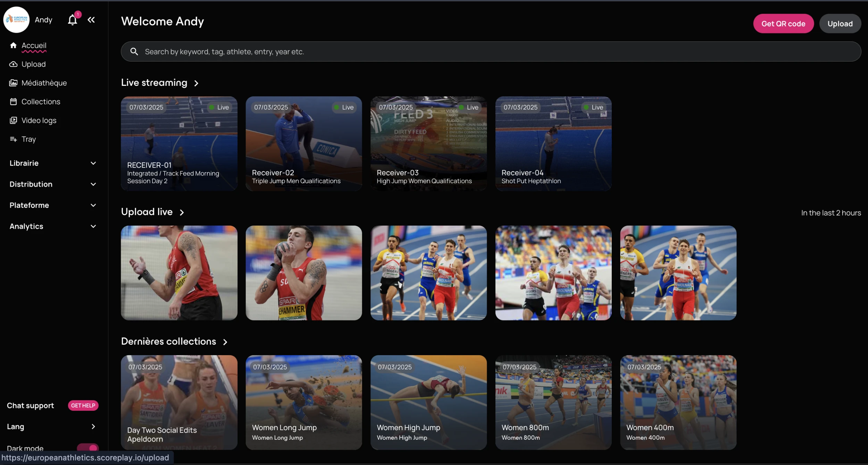
Task: Click the Accueil home icon
Action: coord(13,46)
